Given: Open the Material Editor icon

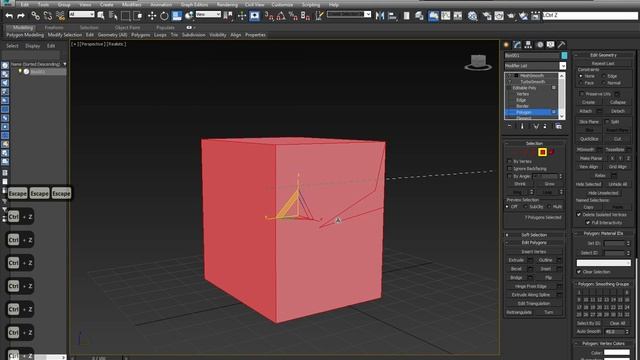Looking at the screenshot, I should [472, 16].
